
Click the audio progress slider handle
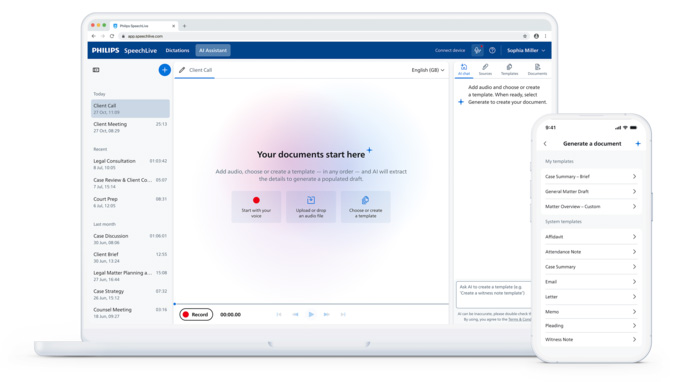click(x=175, y=304)
